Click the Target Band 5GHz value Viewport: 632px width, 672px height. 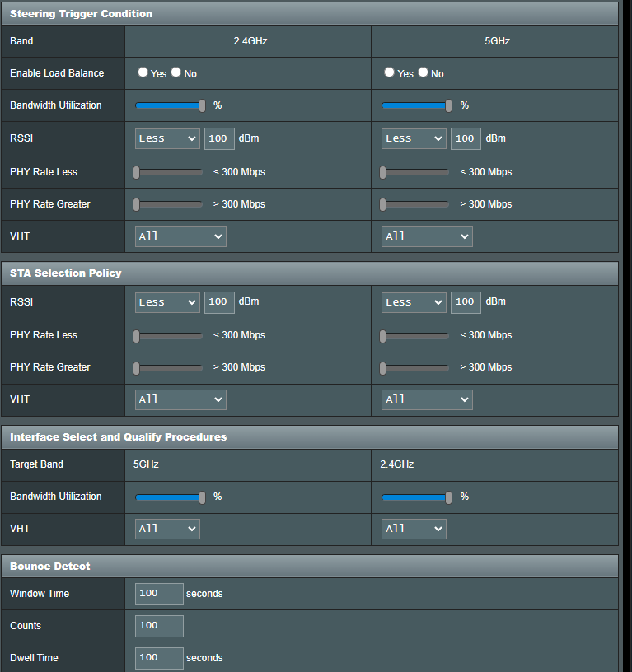coord(146,464)
